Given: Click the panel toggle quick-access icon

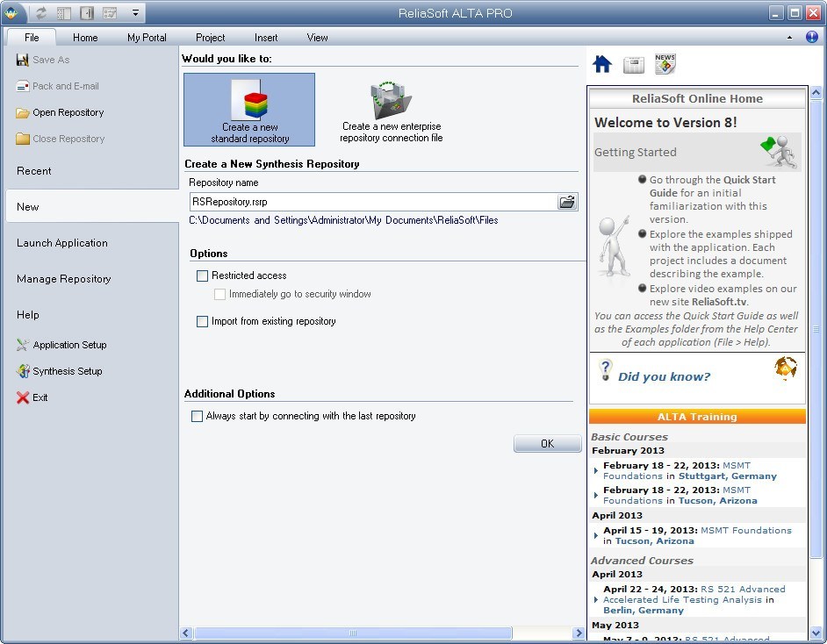Looking at the screenshot, I should click(x=87, y=13).
